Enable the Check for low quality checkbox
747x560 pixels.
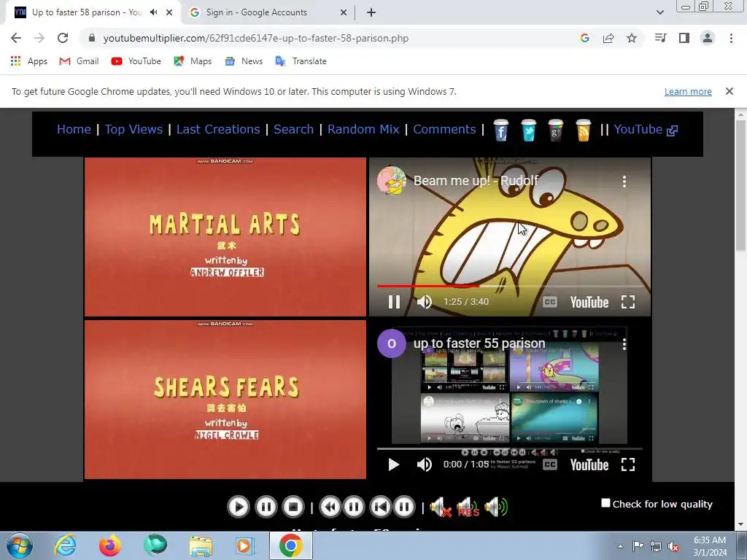(605, 503)
